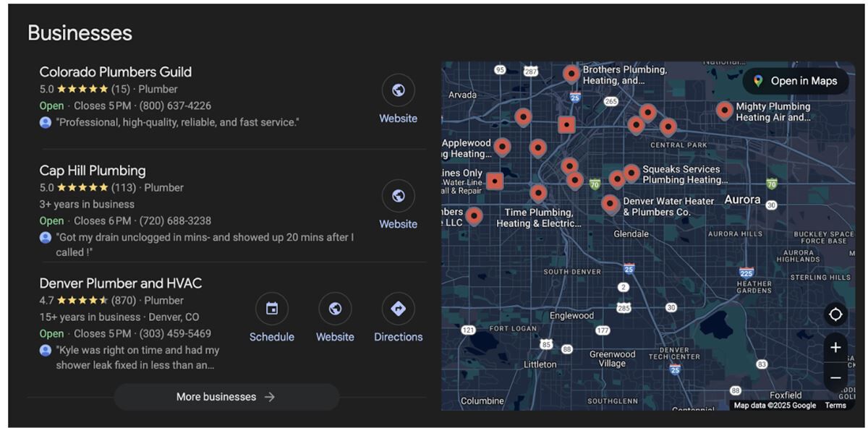Open Denver Plumber and HVAC listing title
This screenshot has width=868, height=428.
[x=121, y=283]
